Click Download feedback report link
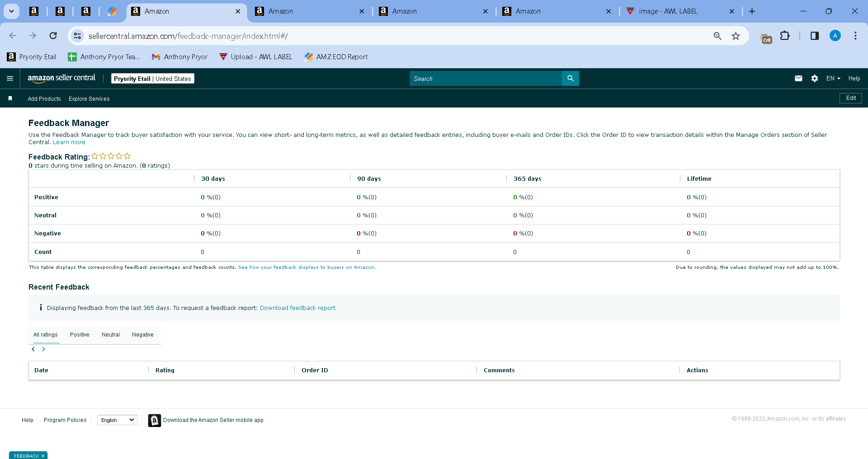Screen dimensions: 868x459 click(x=297, y=308)
